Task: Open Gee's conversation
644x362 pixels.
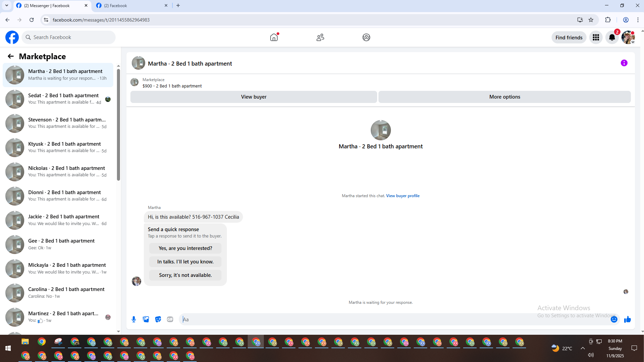Action: pyautogui.click(x=58, y=244)
